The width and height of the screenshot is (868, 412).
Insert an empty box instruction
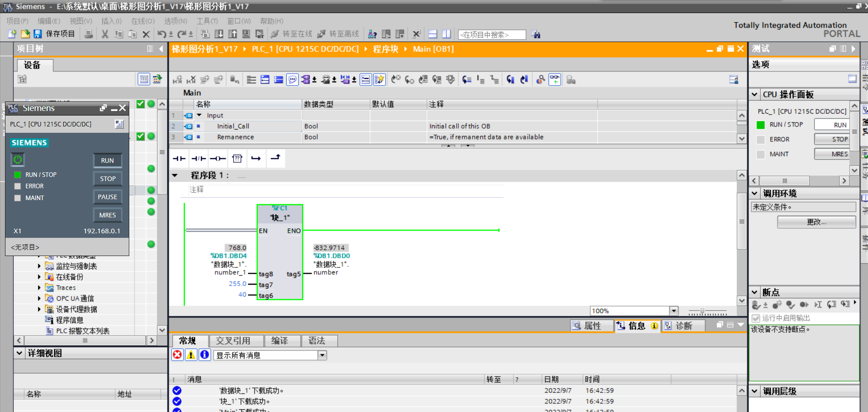coord(237,158)
